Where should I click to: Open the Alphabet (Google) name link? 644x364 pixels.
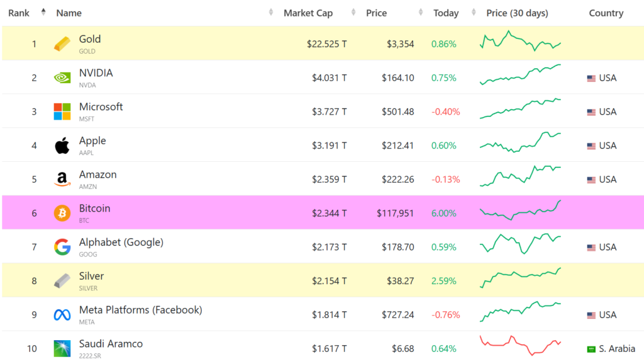(121, 242)
